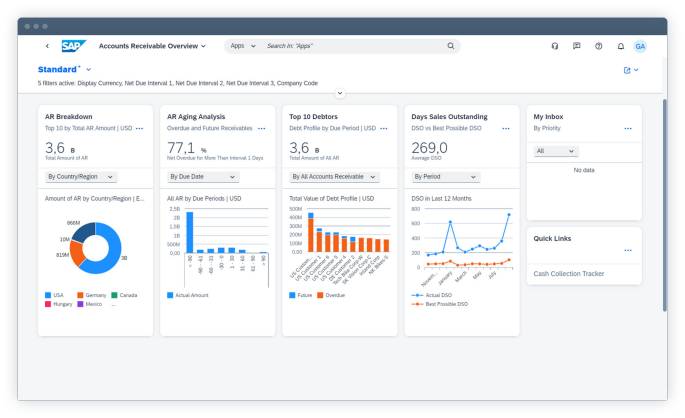Viewport: 685px width, 418px height.
Task: Click the SAP logo
Action: pos(73,46)
